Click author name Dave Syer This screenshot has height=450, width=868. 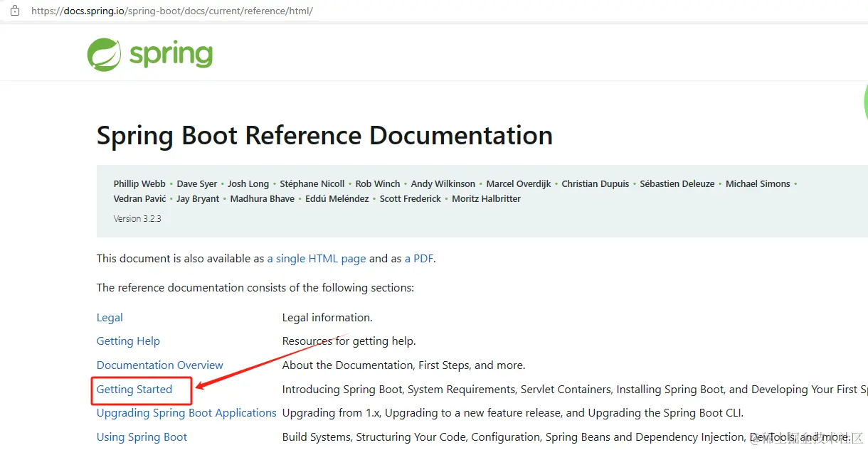coord(197,183)
